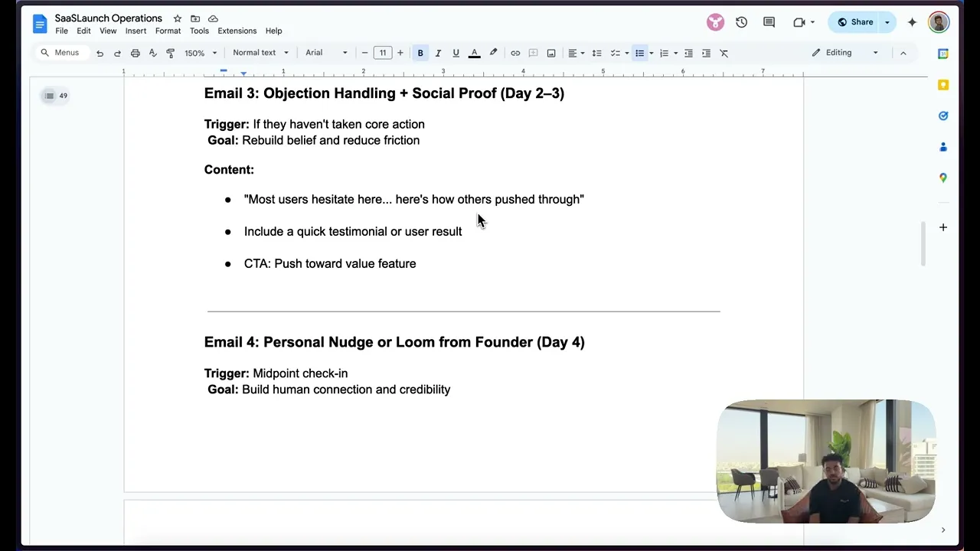Click the font size field
The width and height of the screenshot is (980, 551).
(382, 53)
